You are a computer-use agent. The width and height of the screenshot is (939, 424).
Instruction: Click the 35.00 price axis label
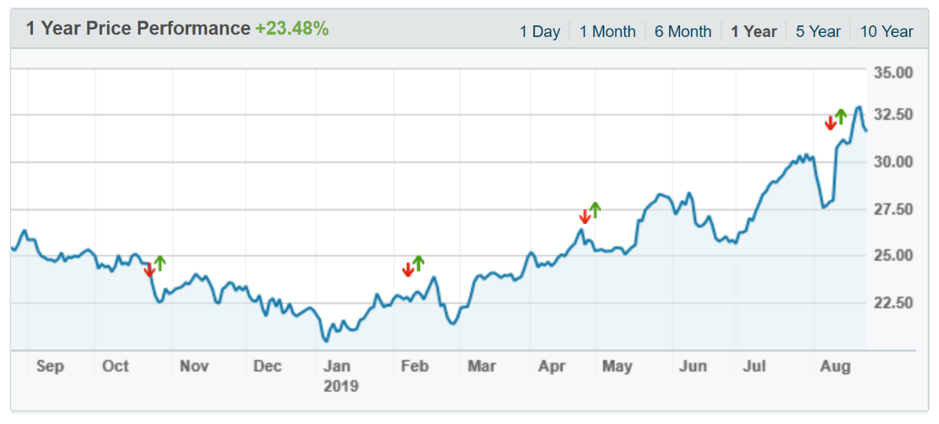pyautogui.click(x=893, y=73)
